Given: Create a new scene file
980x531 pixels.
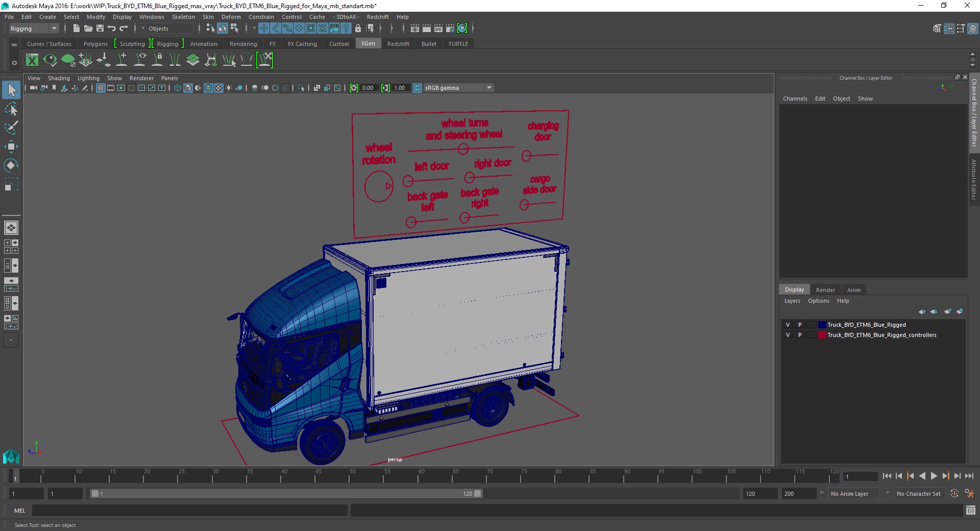Looking at the screenshot, I should click(x=76, y=29).
